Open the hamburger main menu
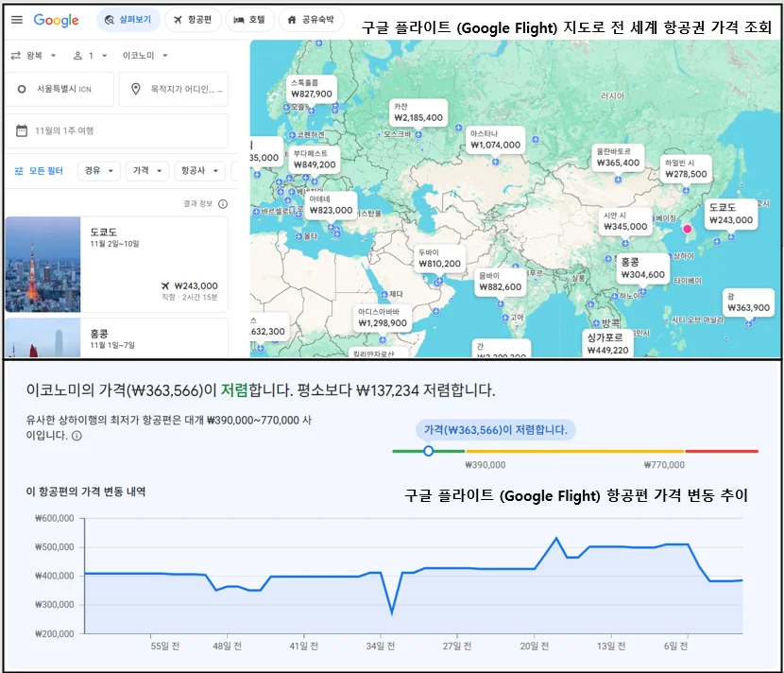 pos(17,20)
